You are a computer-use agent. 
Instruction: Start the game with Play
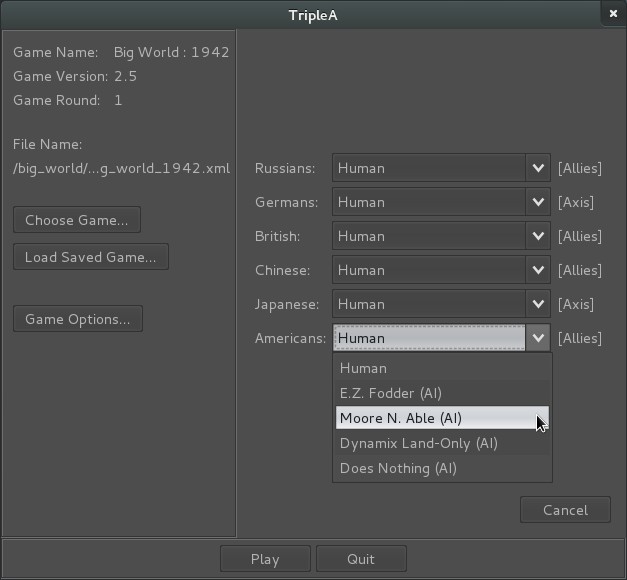pos(265,559)
